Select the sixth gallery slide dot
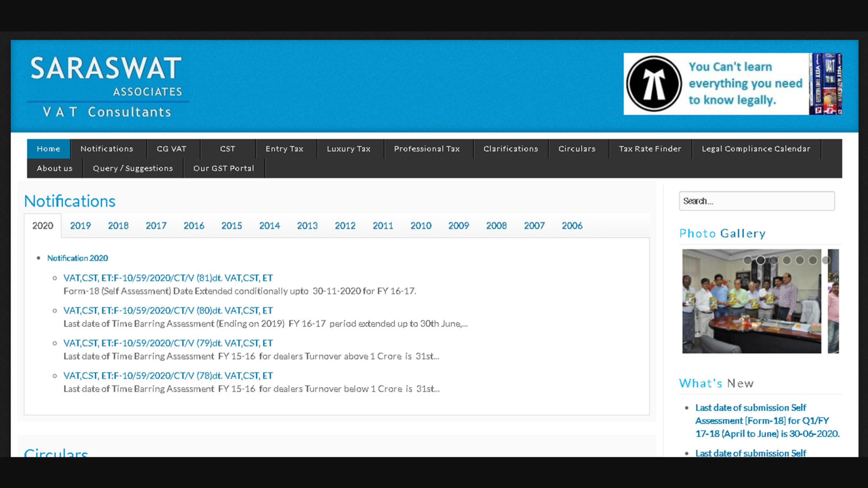This screenshot has width=868, height=488. click(813, 260)
